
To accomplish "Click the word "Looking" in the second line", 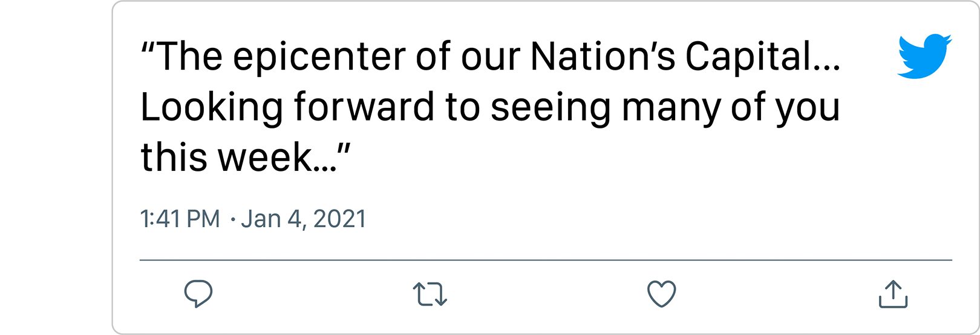I will coord(212,108).
